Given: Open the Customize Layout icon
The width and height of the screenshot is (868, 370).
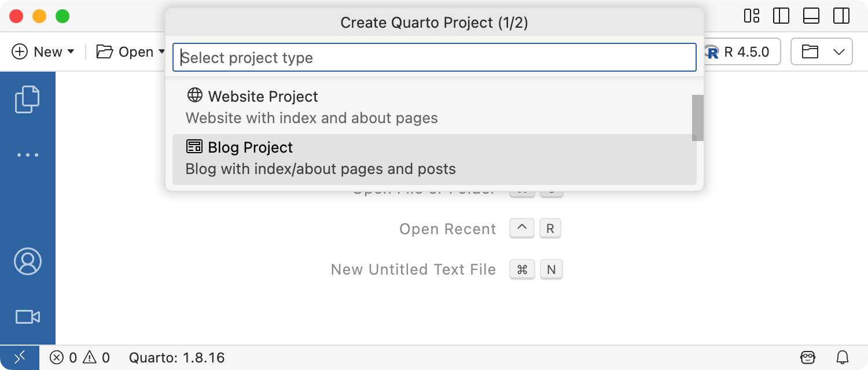Looking at the screenshot, I should (751, 16).
